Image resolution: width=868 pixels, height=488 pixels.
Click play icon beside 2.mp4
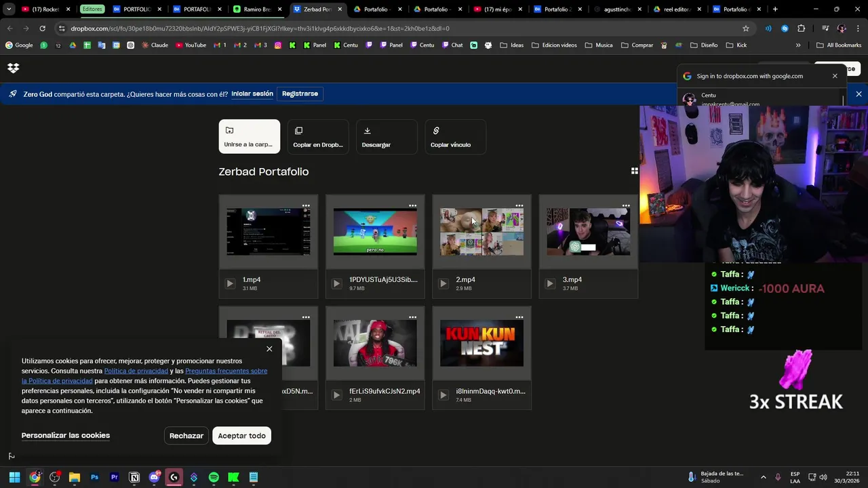pos(443,283)
